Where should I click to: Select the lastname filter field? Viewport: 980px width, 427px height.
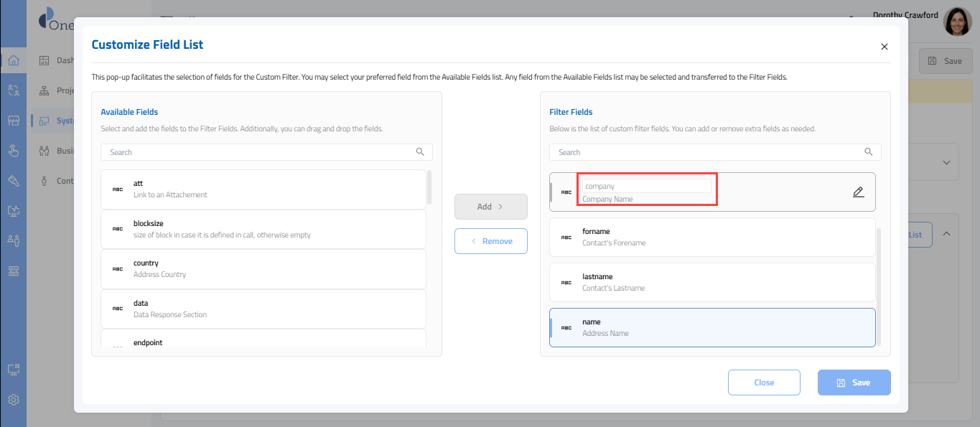(711, 282)
